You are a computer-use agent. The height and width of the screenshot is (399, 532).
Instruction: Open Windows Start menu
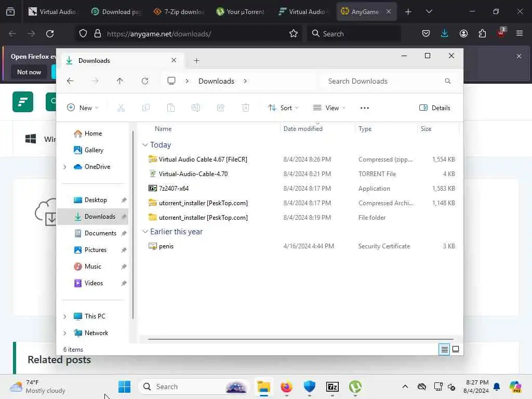click(x=124, y=387)
